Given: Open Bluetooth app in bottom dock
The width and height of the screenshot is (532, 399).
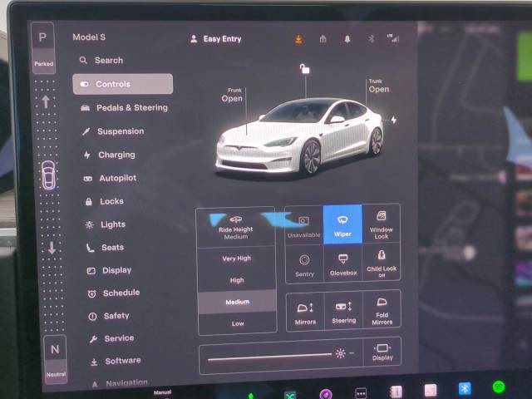Looking at the screenshot, I should pos(465,388).
